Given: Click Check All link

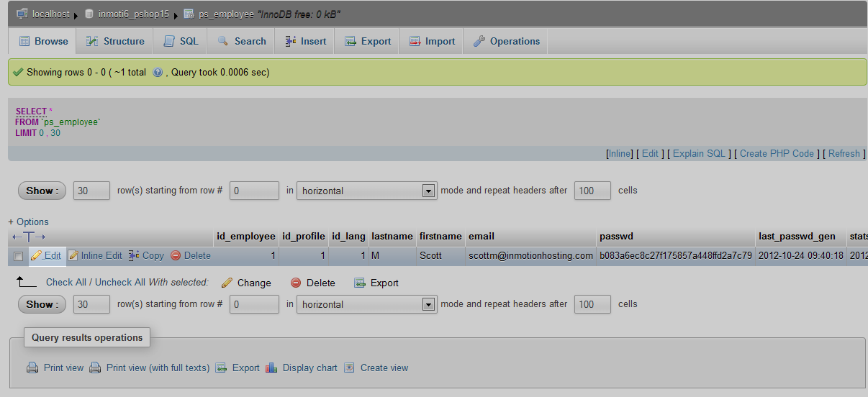Looking at the screenshot, I should [68, 283].
